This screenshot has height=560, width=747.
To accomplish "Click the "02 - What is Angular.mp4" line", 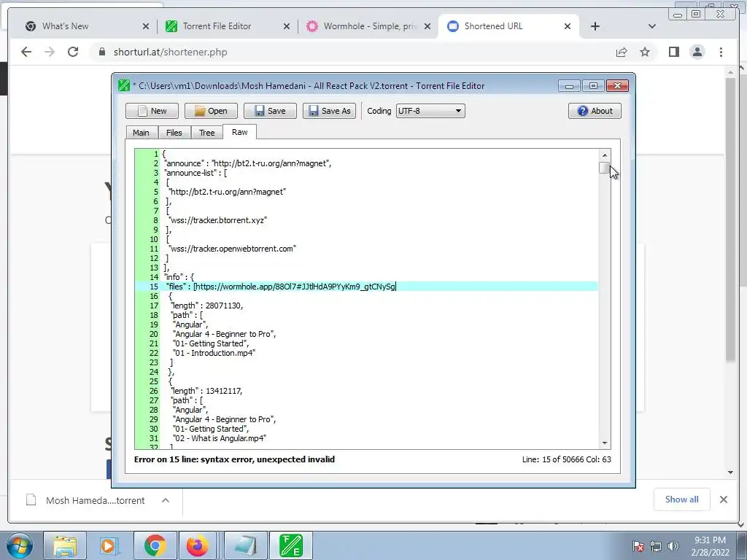I will pos(219,438).
